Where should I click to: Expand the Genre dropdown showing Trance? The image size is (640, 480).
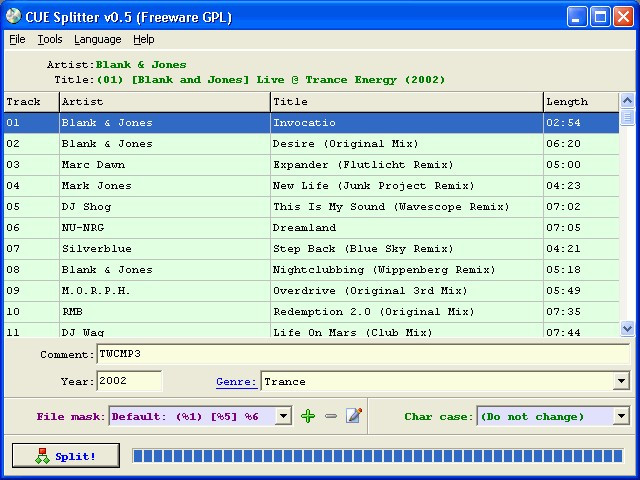(621, 381)
